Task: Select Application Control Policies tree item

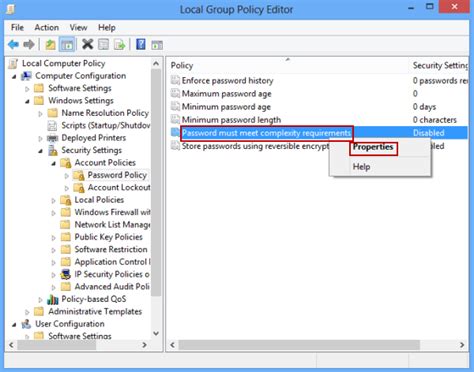Action: coord(112,262)
